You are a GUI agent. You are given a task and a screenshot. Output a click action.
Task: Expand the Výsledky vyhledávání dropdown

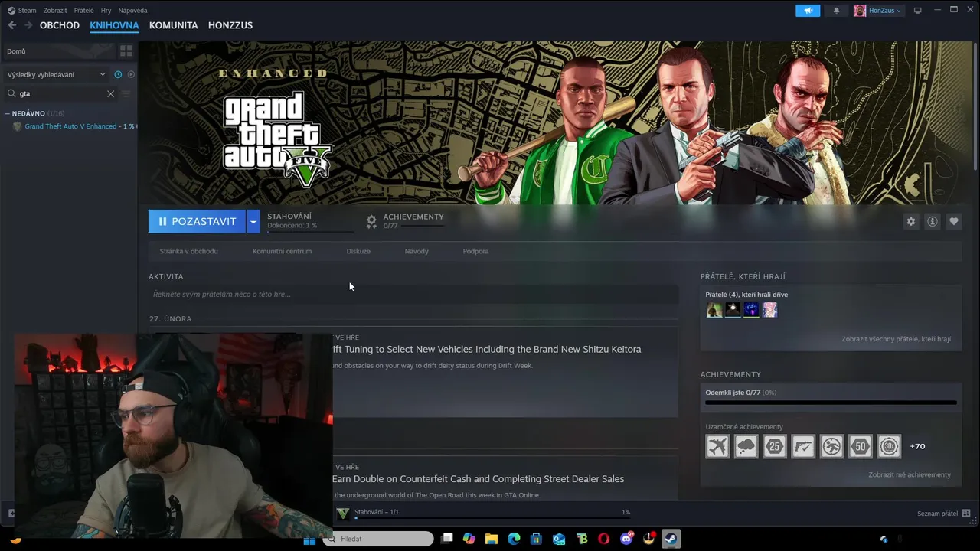coord(57,74)
